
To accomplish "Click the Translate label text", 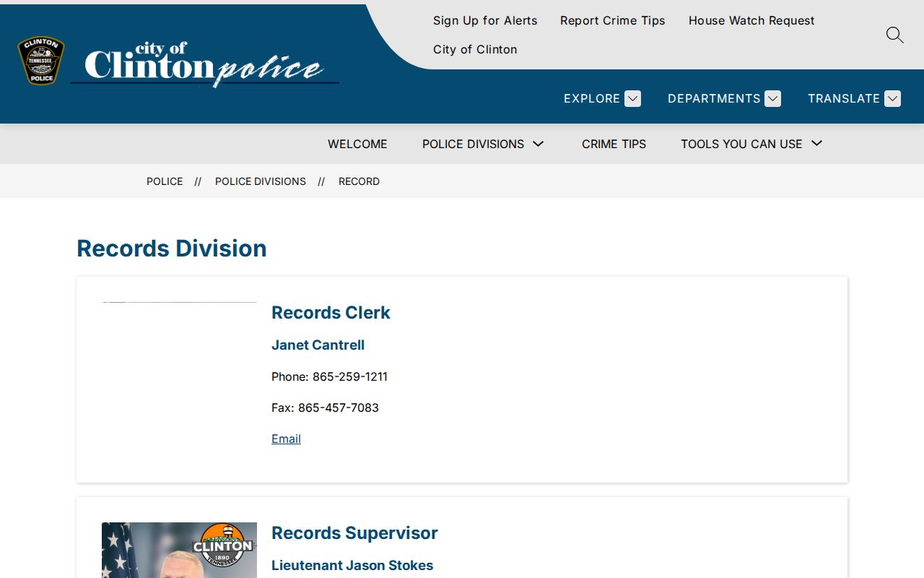I will [844, 98].
